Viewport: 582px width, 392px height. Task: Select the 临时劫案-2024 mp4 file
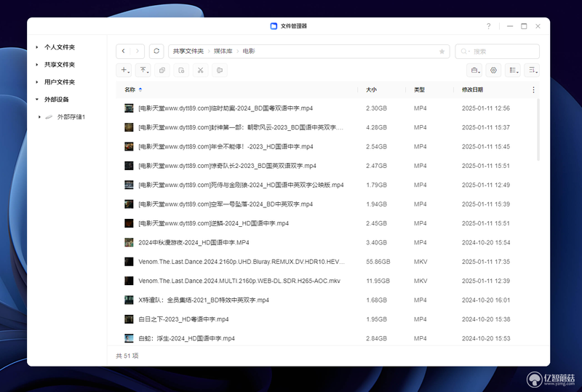coord(327,108)
